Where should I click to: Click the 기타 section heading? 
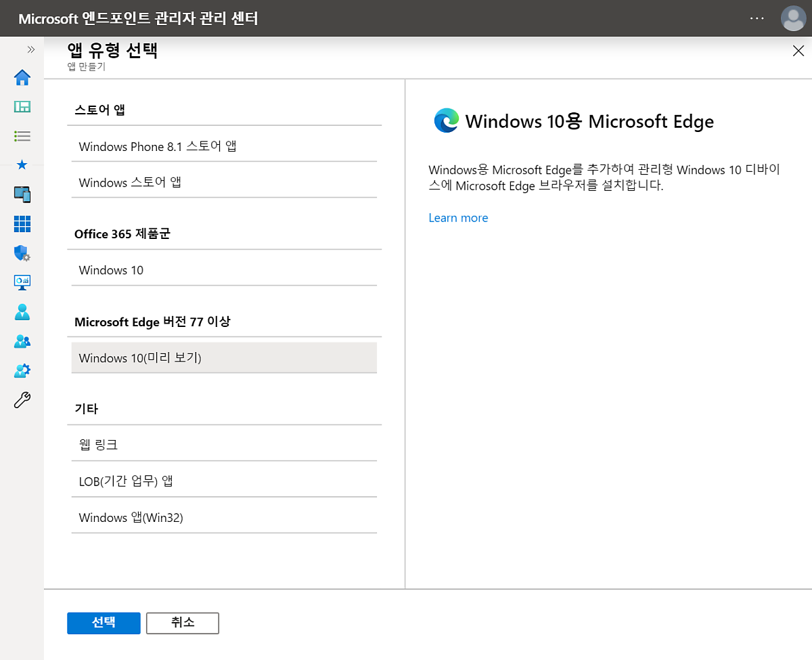[x=86, y=409]
